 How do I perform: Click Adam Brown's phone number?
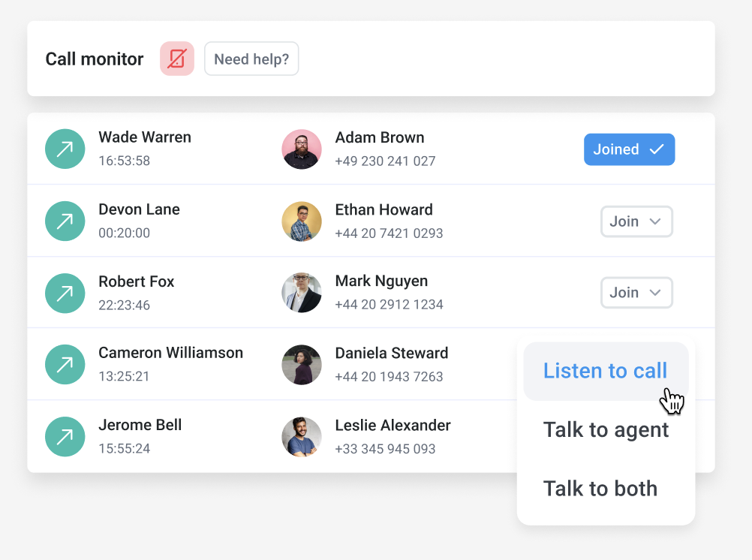tap(385, 161)
